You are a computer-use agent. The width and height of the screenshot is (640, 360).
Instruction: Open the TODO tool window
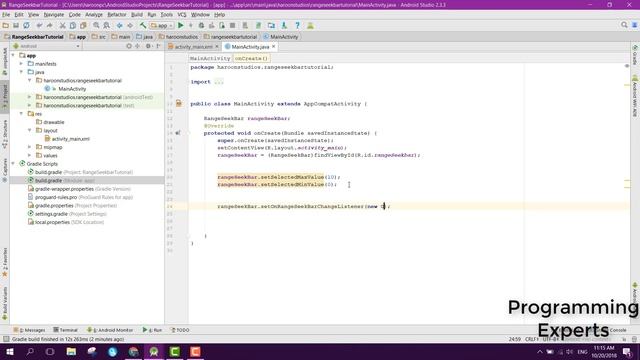coord(180,330)
